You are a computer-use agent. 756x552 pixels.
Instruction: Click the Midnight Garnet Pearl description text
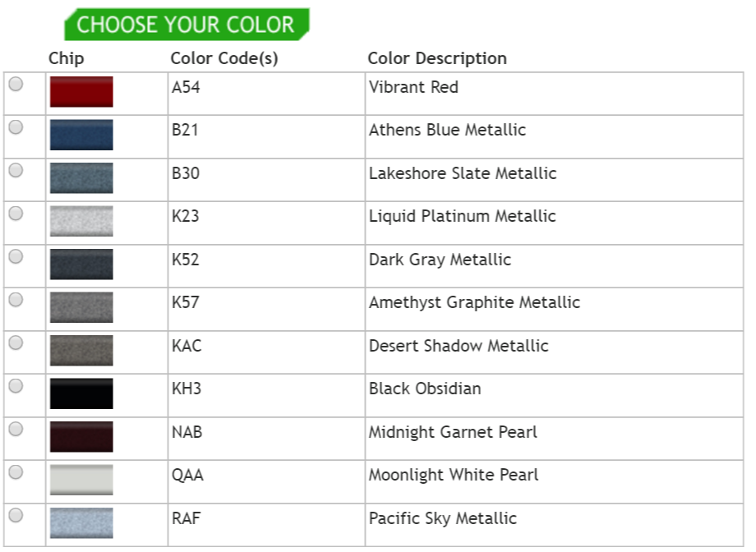tap(453, 432)
